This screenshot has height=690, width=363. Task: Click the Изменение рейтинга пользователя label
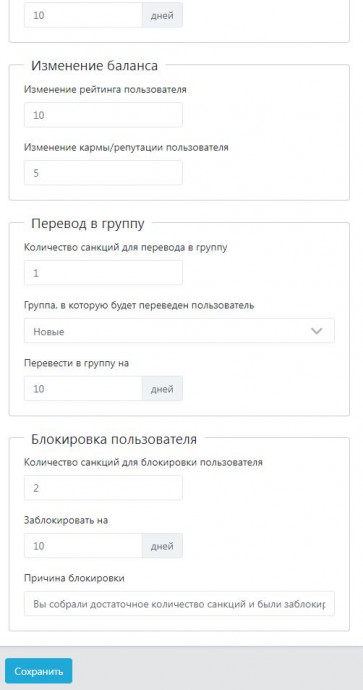pyautogui.click(x=105, y=90)
